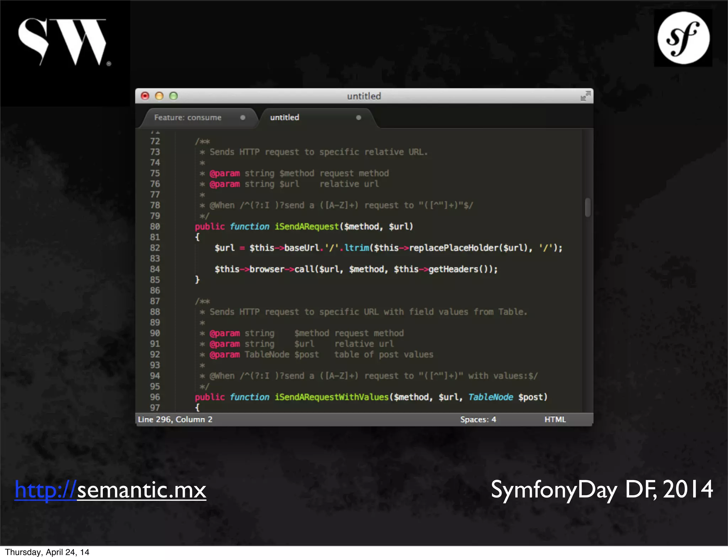Screen dimensions: 728x560
Task: Click "table of post values" on line 92
Action: pos(384,355)
